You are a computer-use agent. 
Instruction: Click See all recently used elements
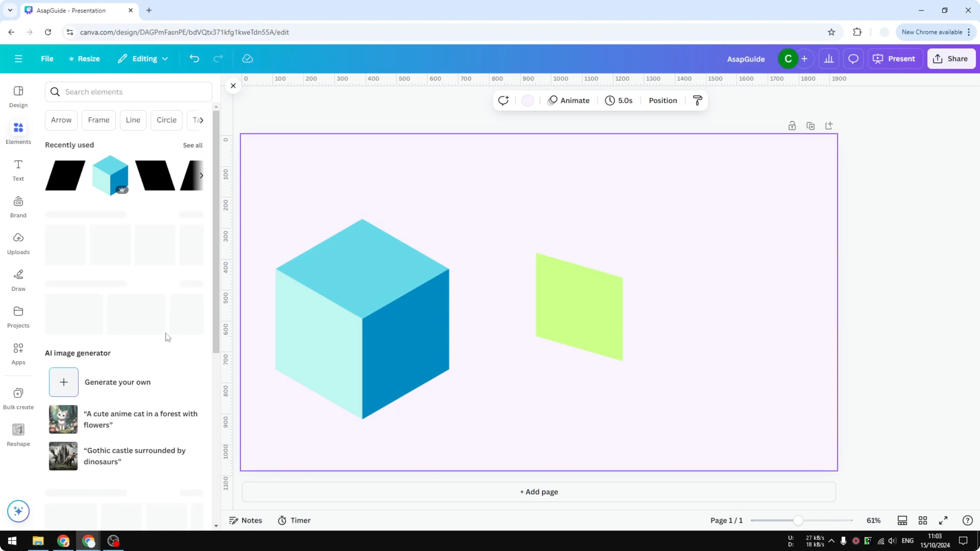193,145
